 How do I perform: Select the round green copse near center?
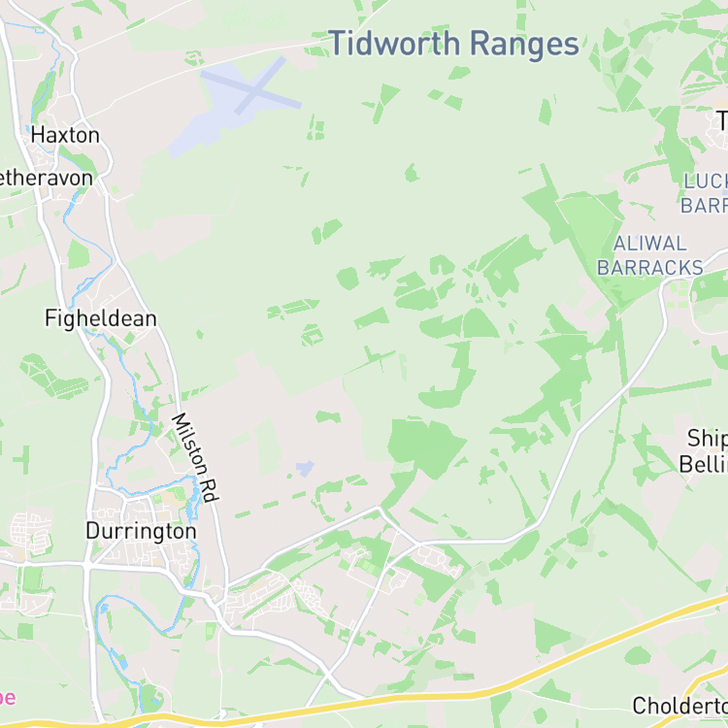tap(347, 279)
